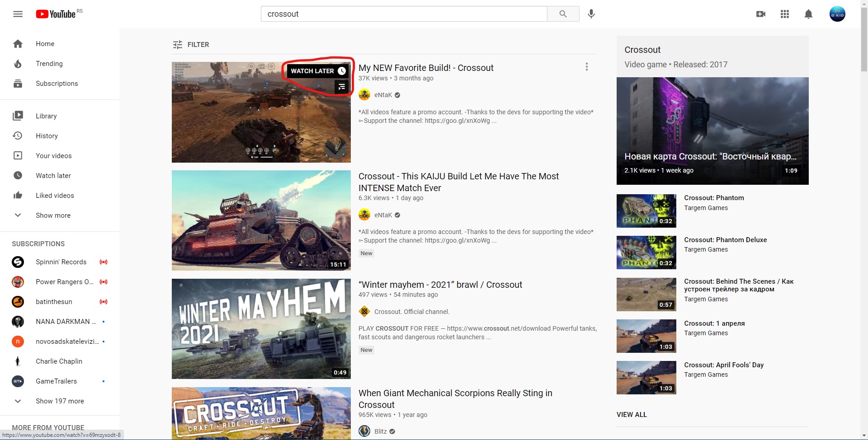Open the YouTube apps grid
This screenshot has width=868, height=440.
(x=785, y=14)
